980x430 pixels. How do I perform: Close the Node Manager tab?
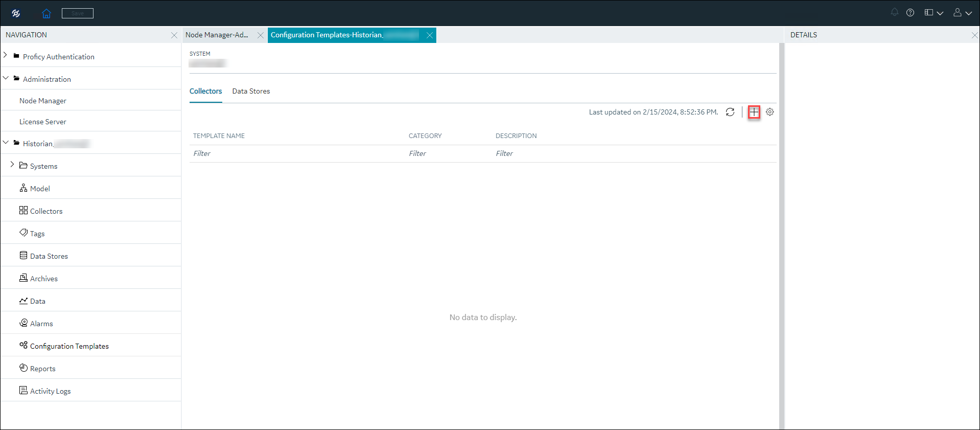[x=261, y=35]
